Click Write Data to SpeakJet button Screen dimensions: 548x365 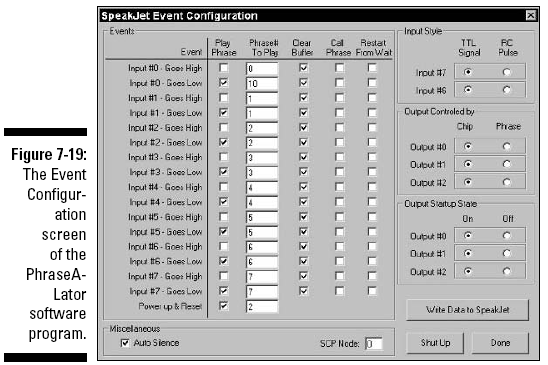point(467,310)
